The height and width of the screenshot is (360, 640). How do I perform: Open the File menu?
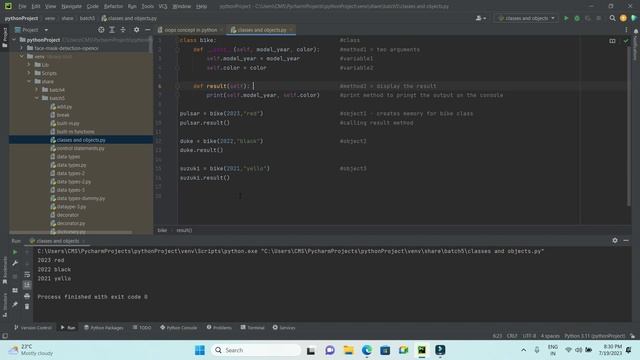22,7
